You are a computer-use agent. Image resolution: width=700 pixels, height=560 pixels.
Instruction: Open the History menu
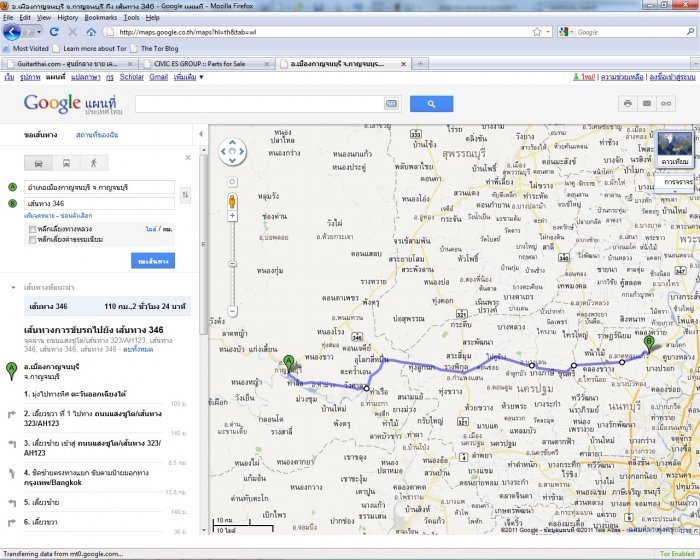(67, 18)
